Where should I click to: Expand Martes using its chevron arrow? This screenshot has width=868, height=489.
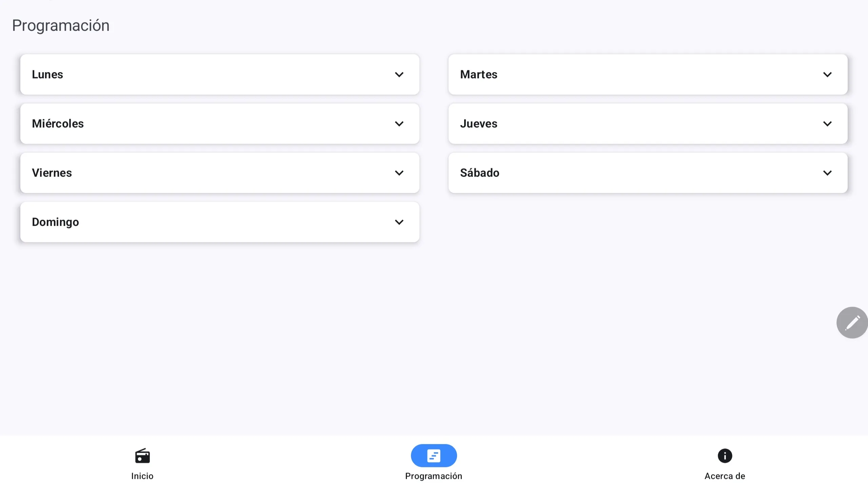[x=827, y=75]
